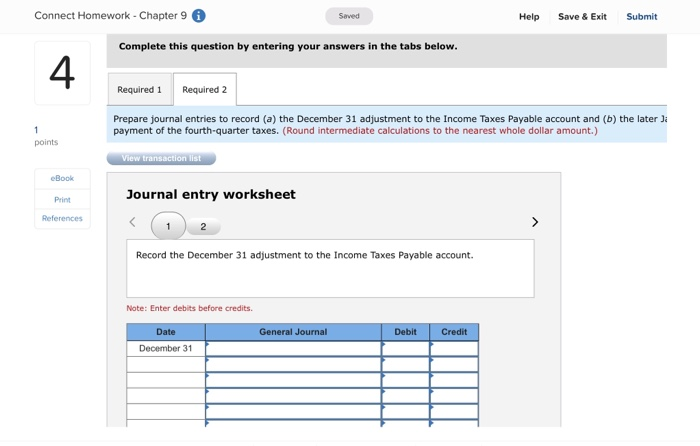The image size is (700, 446).
Task: Click Credit cell in fourth row
Action: point(454,396)
